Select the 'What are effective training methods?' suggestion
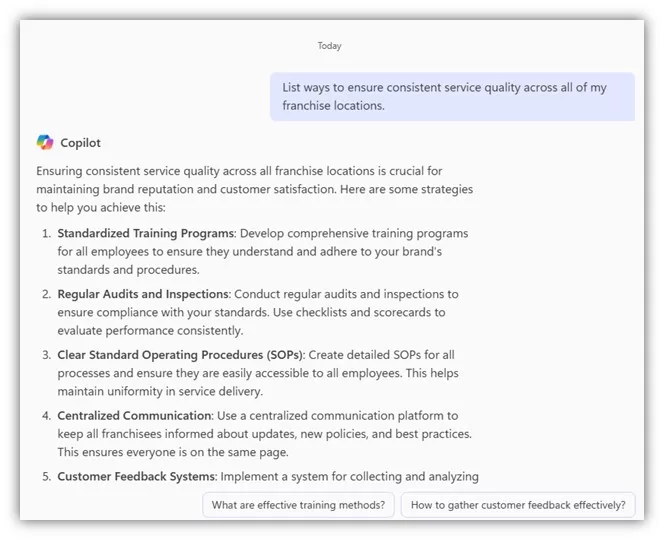The image size is (664, 540). tap(299, 505)
